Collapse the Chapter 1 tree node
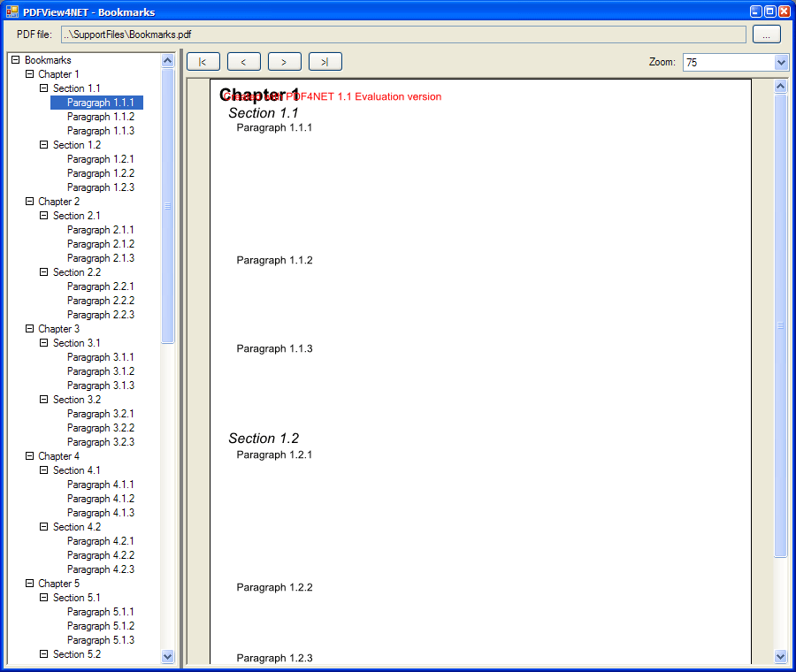The height and width of the screenshot is (672, 796). tap(30, 74)
